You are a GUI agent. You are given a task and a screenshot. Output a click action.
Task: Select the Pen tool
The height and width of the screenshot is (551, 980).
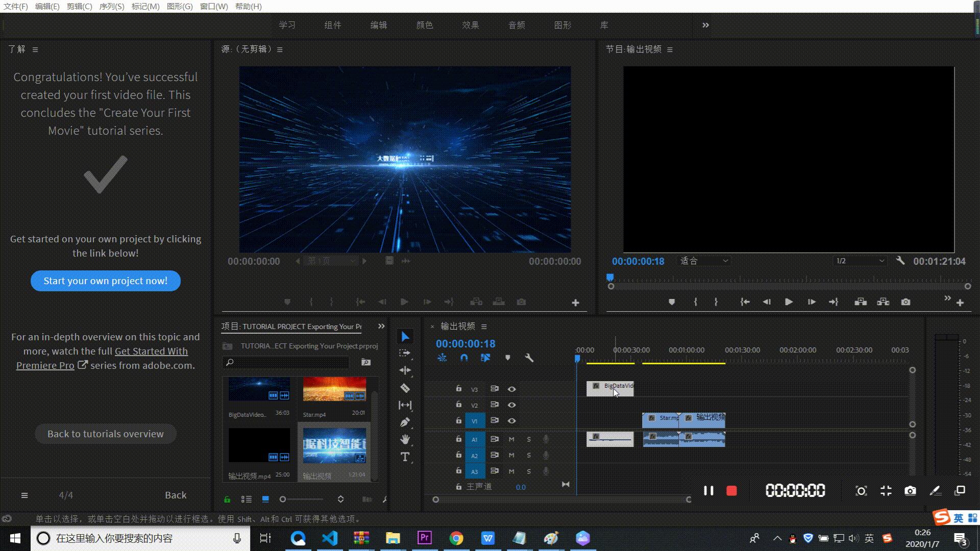click(x=405, y=422)
